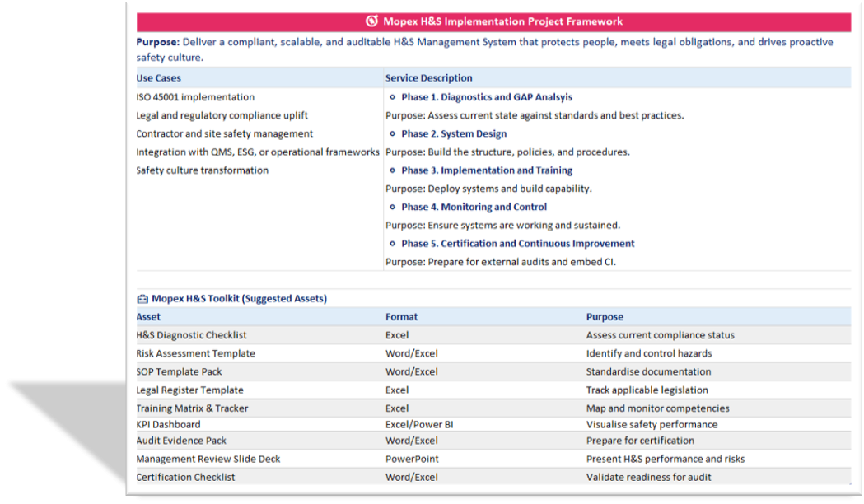Open the Phase 2. System Design heading
This screenshot has height=504, width=864.
pyautogui.click(x=454, y=133)
